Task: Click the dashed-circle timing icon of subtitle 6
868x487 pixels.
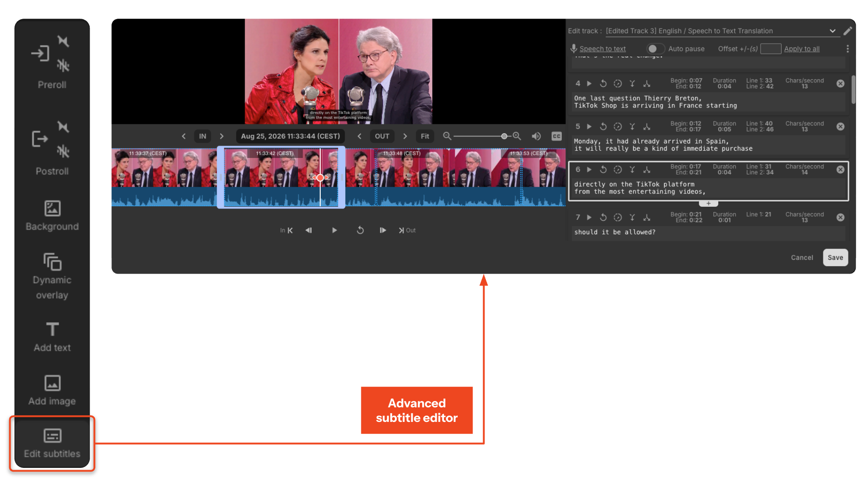Action: 617,170
